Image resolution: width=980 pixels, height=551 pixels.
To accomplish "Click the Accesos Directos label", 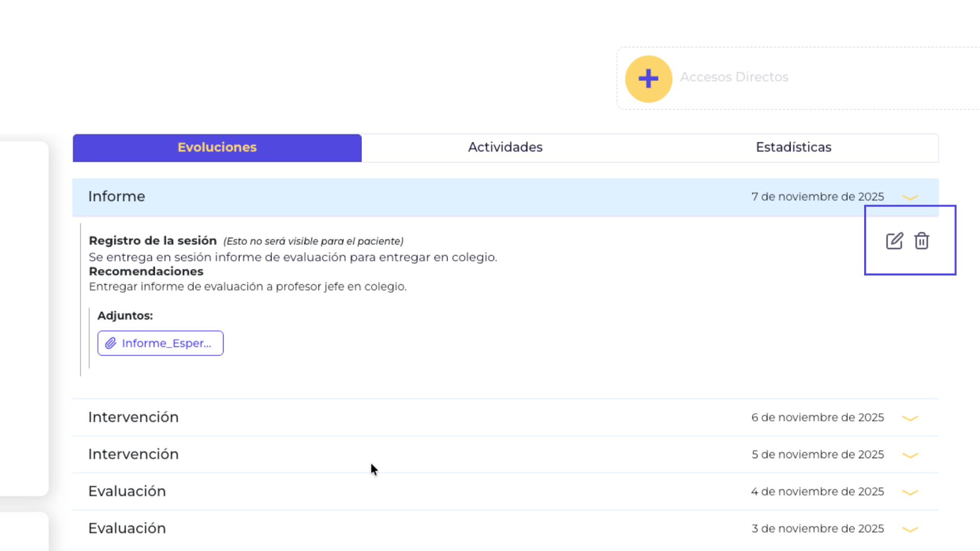I will click(734, 77).
